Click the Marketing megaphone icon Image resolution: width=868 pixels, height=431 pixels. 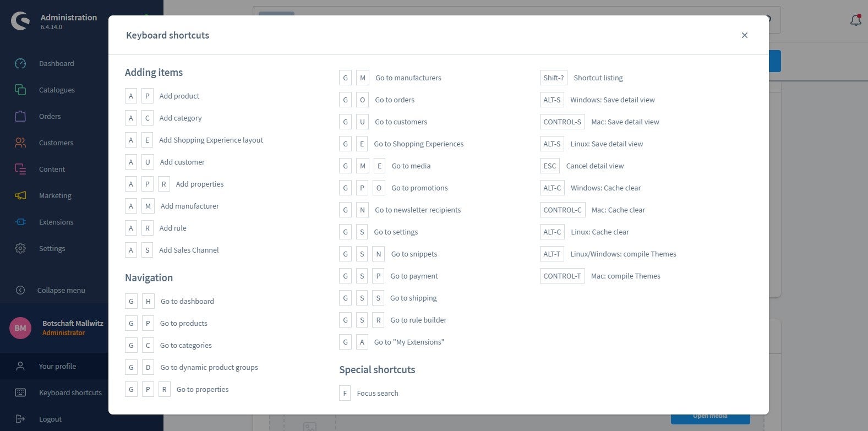click(x=20, y=195)
